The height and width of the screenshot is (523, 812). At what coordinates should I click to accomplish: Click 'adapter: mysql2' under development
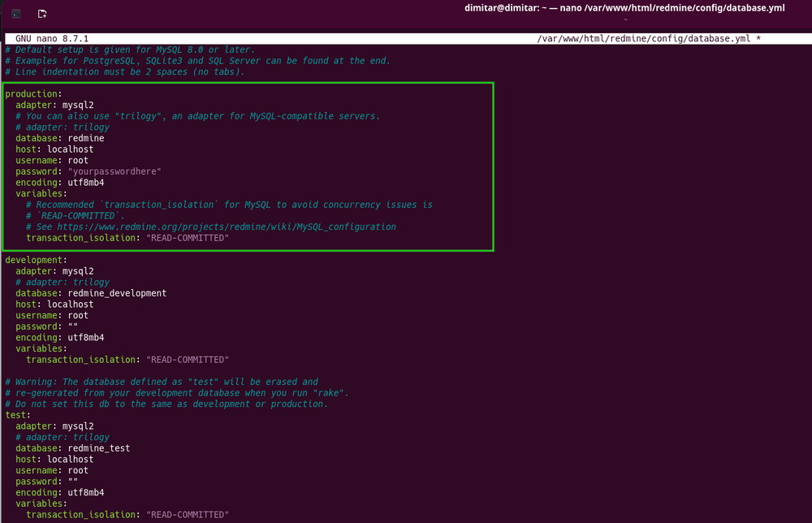click(54, 271)
